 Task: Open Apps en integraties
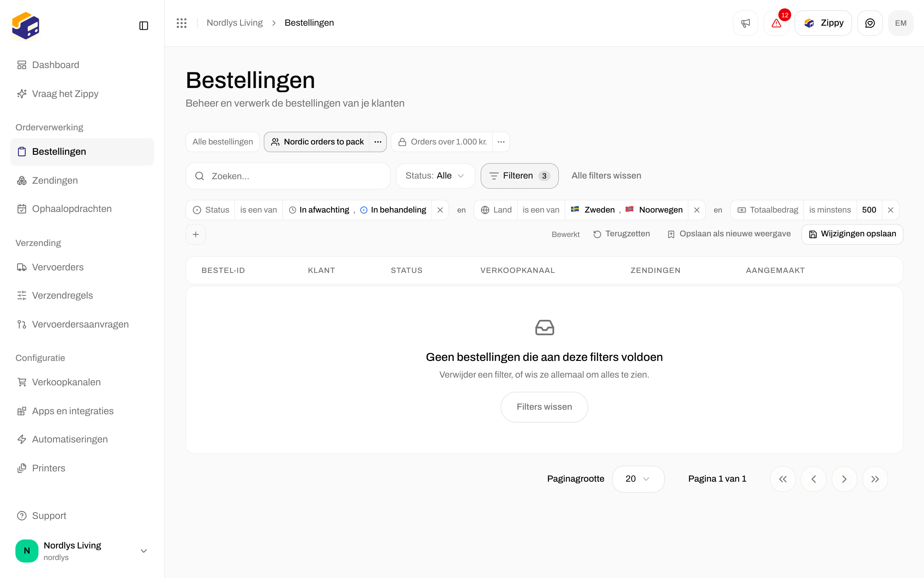pyautogui.click(x=82, y=411)
